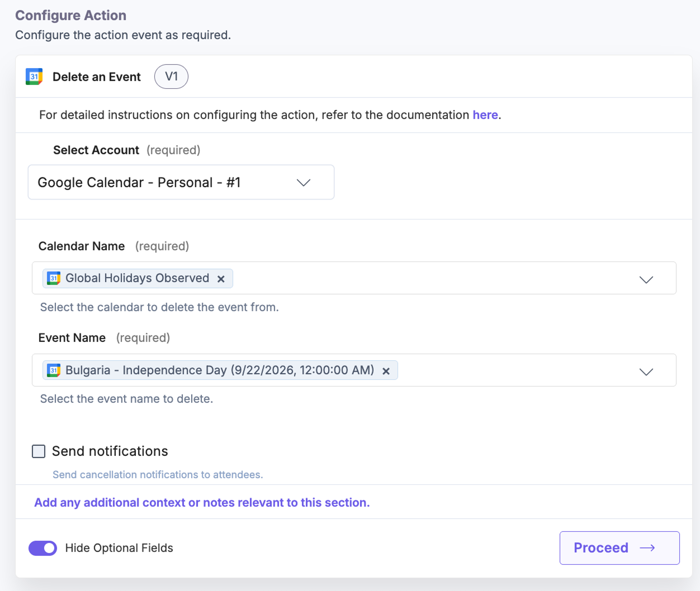Toggle the Hide Optional Fields switch
Image resolution: width=700 pixels, height=591 pixels.
tap(43, 548)
